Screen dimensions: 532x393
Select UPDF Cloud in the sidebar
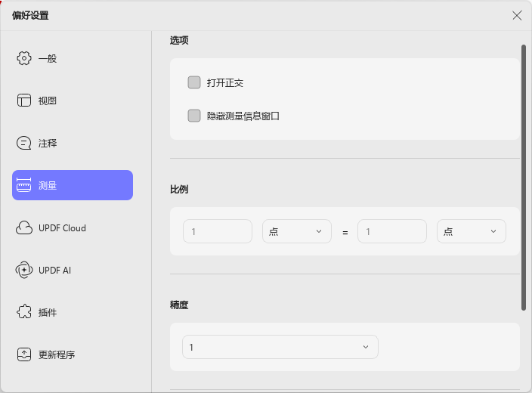point(73,227)
